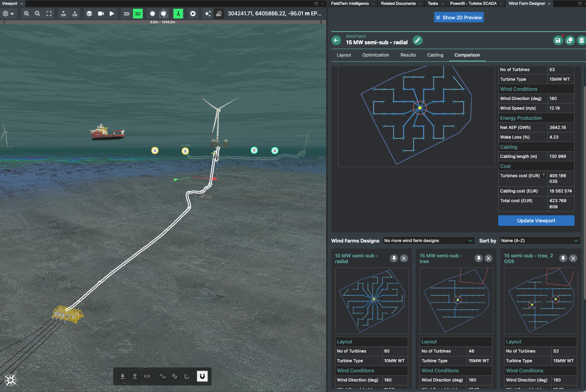Edit wind farm name with pencil icon
This screenshot has width=586, height=392.
(x=417, y=40)
